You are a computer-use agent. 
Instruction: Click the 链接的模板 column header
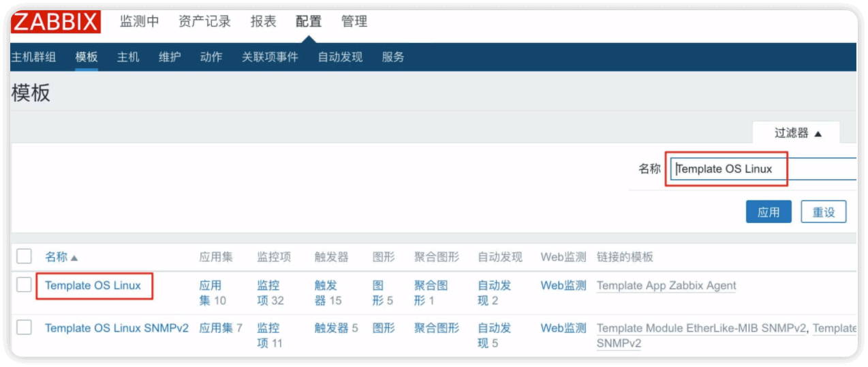625,257
